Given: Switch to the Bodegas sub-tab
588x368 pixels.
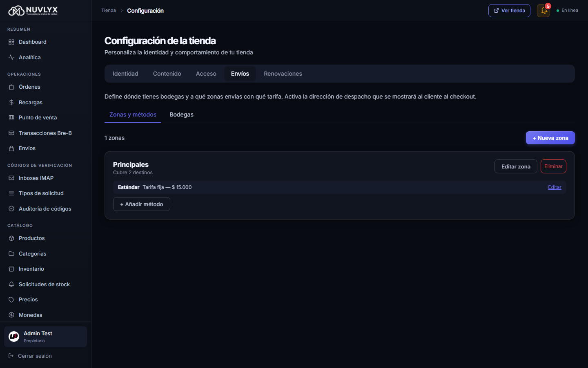Looking at the screenshot, I should point(181,114).
